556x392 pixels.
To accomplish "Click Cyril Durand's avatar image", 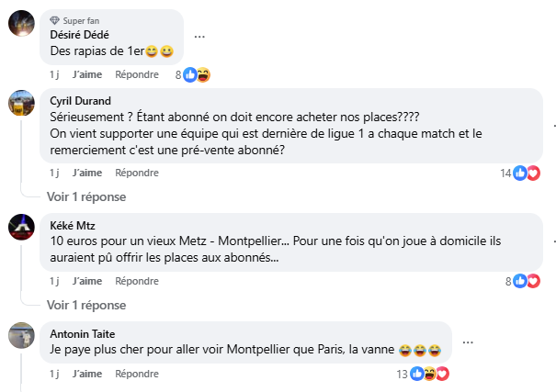I will (x=22, y=102).
